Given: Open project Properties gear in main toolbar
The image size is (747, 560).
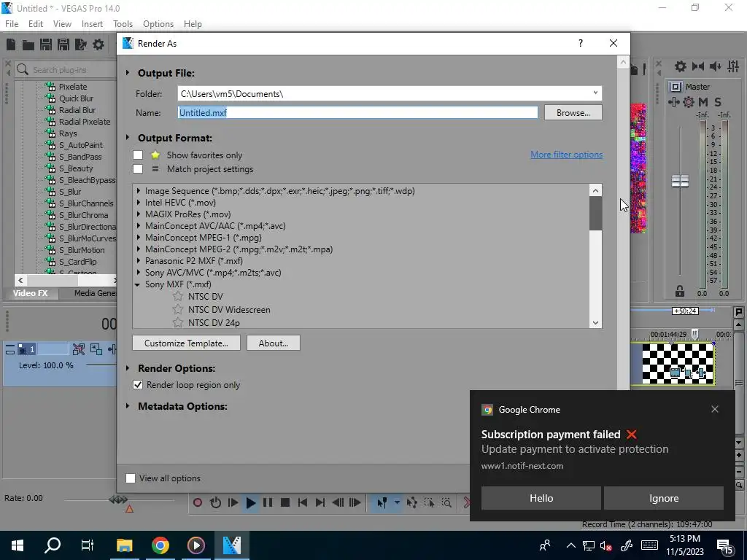Looking at the screenshot, I should pos(98,44).
